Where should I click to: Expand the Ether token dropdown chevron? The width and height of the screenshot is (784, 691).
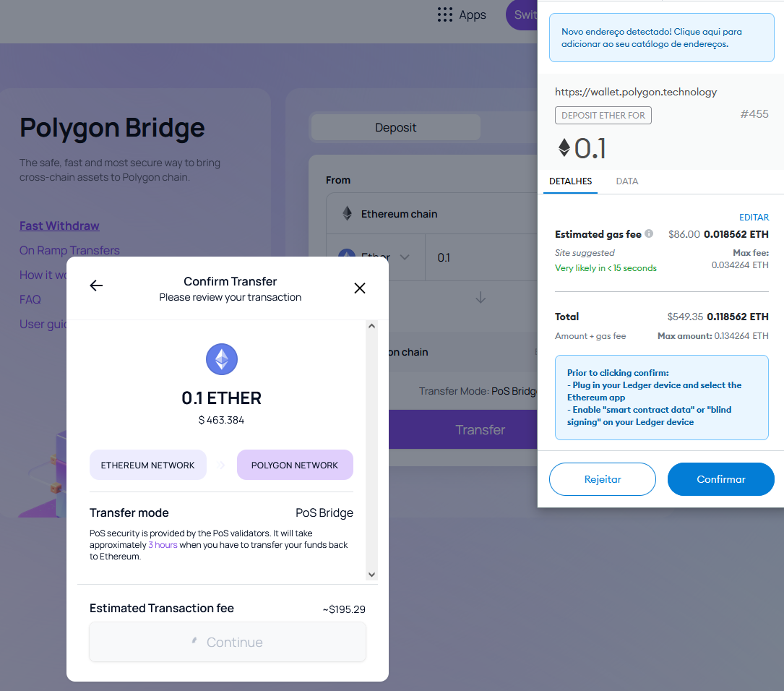[x=405, y=257]
